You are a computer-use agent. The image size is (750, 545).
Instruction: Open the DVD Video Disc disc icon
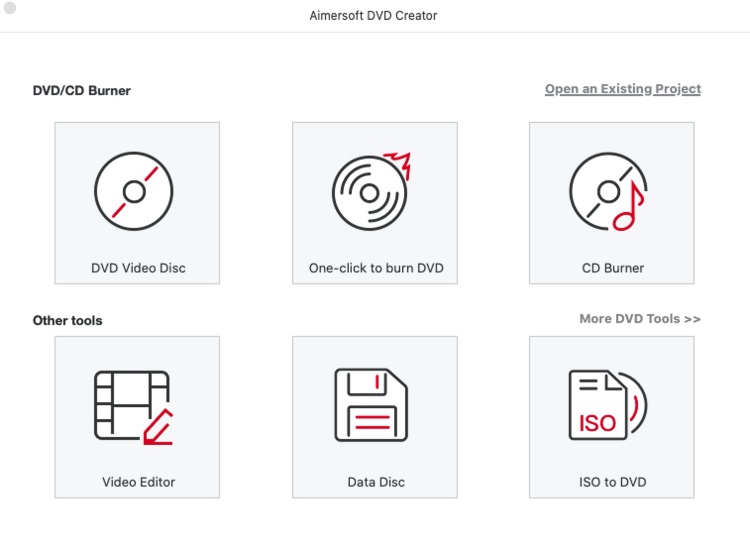pyautogui.click(x=134, y=191)
